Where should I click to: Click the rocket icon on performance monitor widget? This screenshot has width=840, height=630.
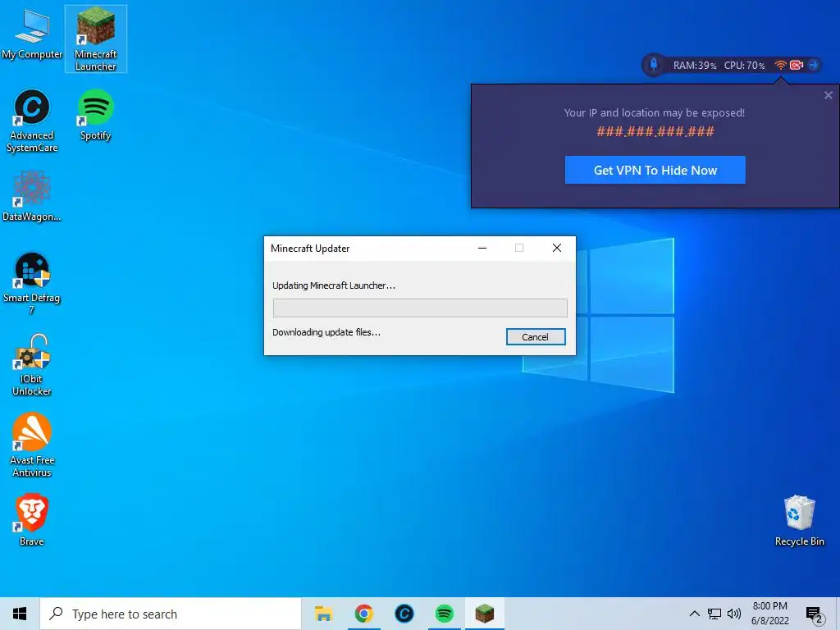point(654,65)
